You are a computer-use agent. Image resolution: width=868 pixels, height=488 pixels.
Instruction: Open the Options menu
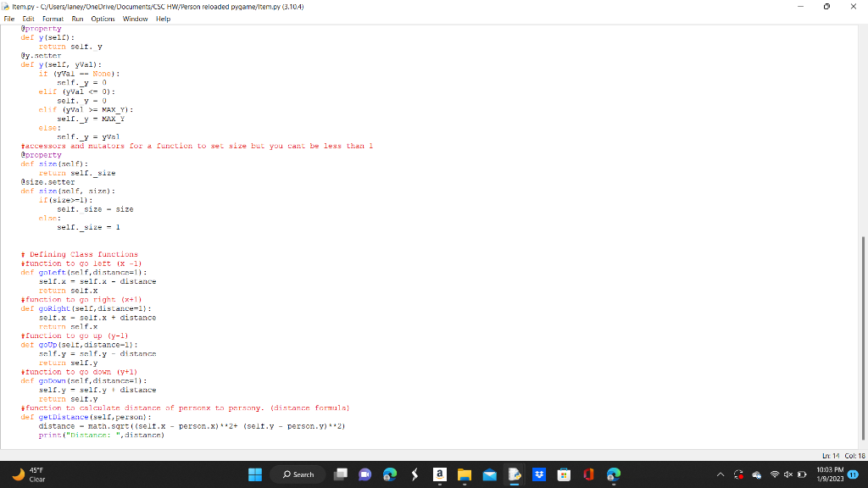[103, 19]
